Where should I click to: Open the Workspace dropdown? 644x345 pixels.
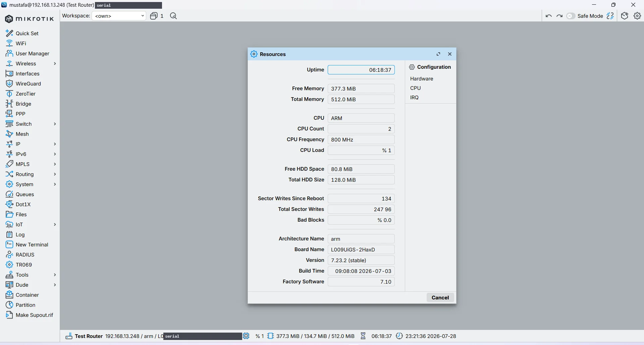click(119, 16)
